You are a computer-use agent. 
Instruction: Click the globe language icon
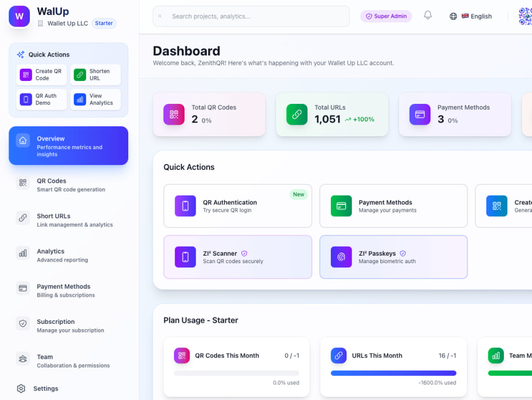pyautogui.click(x=453, y=17)
